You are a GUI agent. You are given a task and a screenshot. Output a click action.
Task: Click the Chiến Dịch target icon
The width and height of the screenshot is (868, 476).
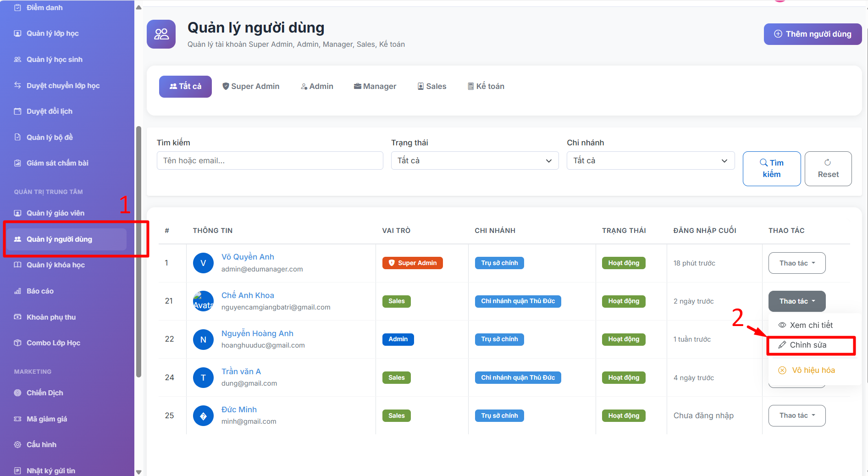pyautogui.click(x=17, y=393)
